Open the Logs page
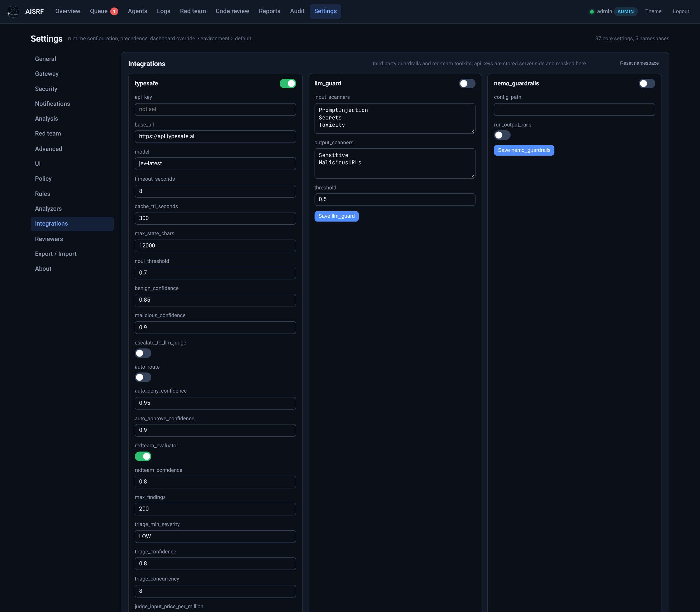Image resolution: width=700 pixels, height=612 pixels. (163, 11)
